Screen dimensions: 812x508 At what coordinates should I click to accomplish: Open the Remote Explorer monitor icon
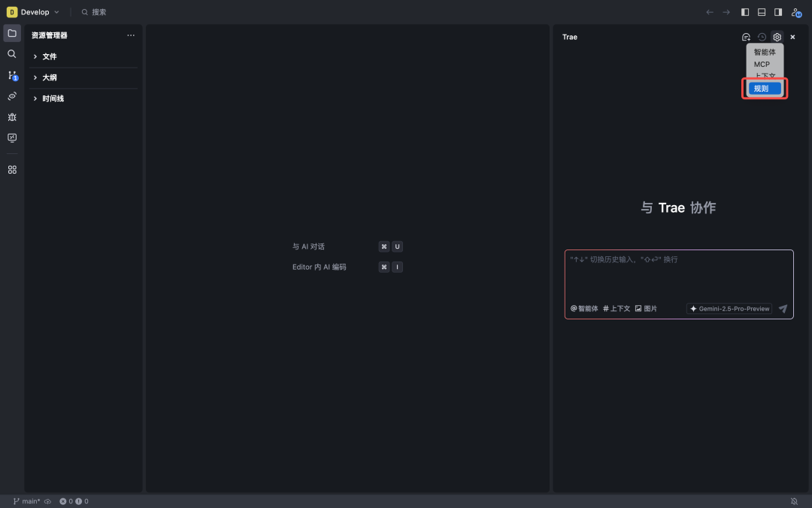(x=12, y=138)
